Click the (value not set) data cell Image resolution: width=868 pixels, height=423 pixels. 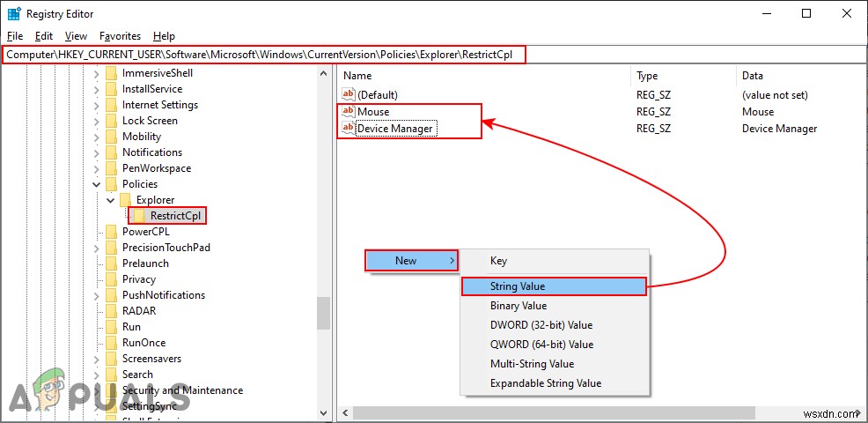click(x=775, y=95)
